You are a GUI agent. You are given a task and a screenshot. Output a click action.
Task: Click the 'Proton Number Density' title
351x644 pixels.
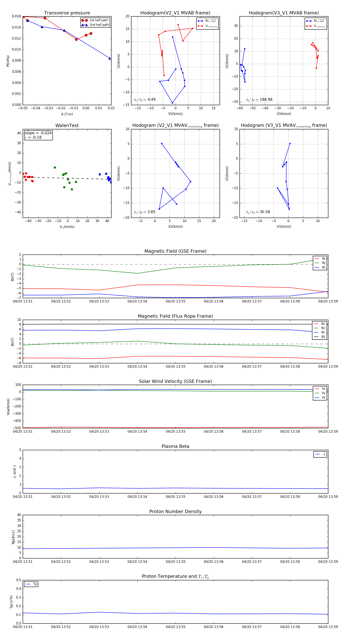(175, 511)
